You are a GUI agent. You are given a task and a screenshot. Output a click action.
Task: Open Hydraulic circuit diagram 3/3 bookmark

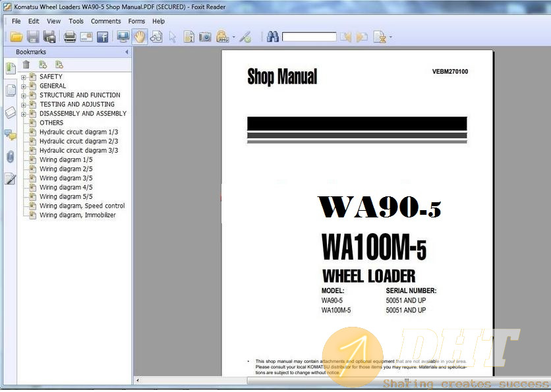tap(78, 150)
